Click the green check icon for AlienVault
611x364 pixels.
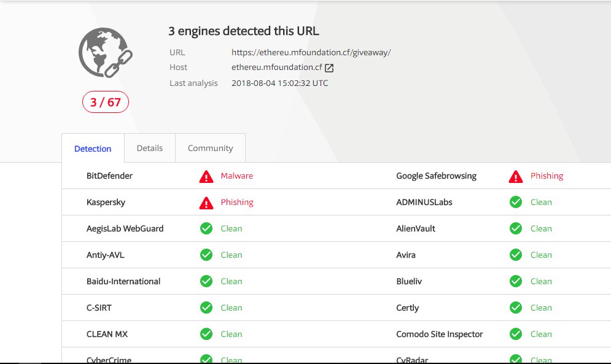point(516,228)
